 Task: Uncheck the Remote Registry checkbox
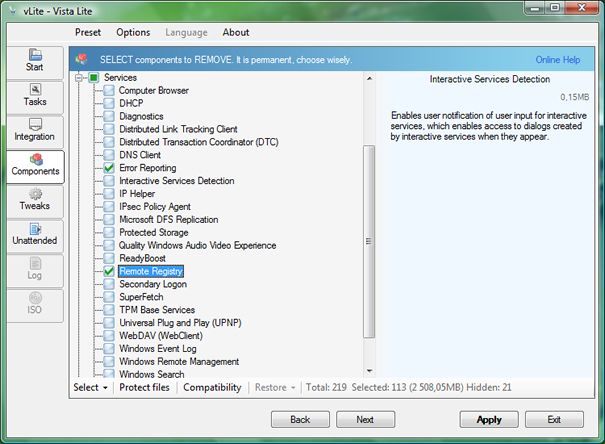[109, 271]
